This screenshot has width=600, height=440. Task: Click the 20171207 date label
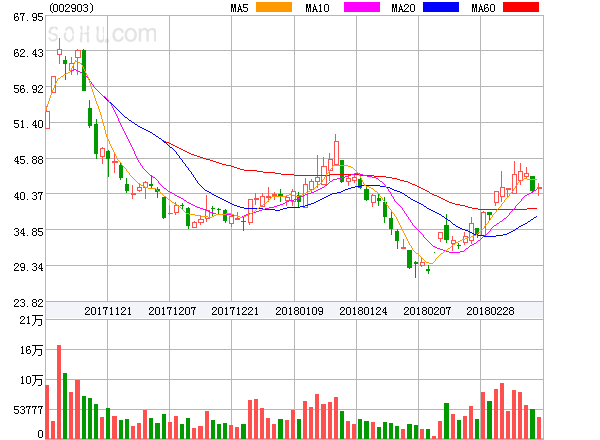coord(172,311)
